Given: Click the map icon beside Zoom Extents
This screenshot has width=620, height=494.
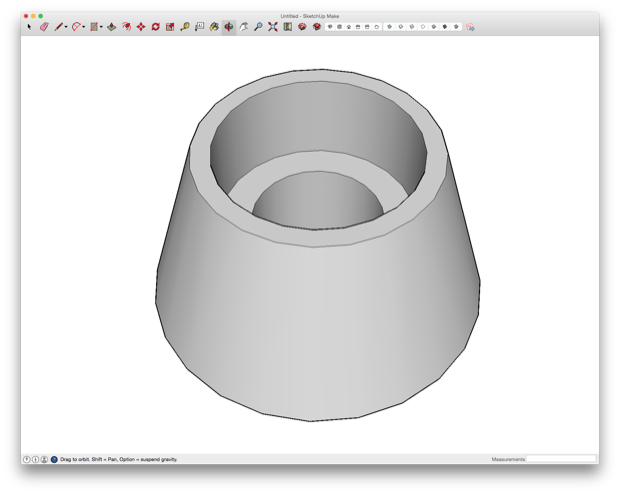Looking at the screenshot, I should [287, 27].
